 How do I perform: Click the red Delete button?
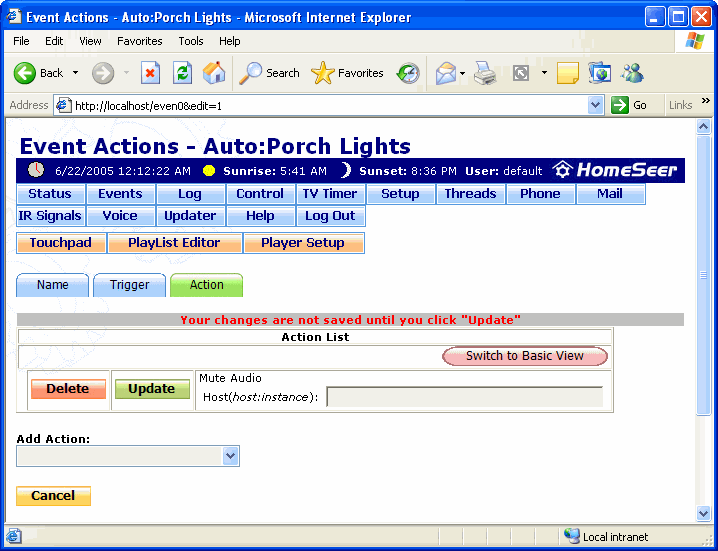(x=68, y=389)
